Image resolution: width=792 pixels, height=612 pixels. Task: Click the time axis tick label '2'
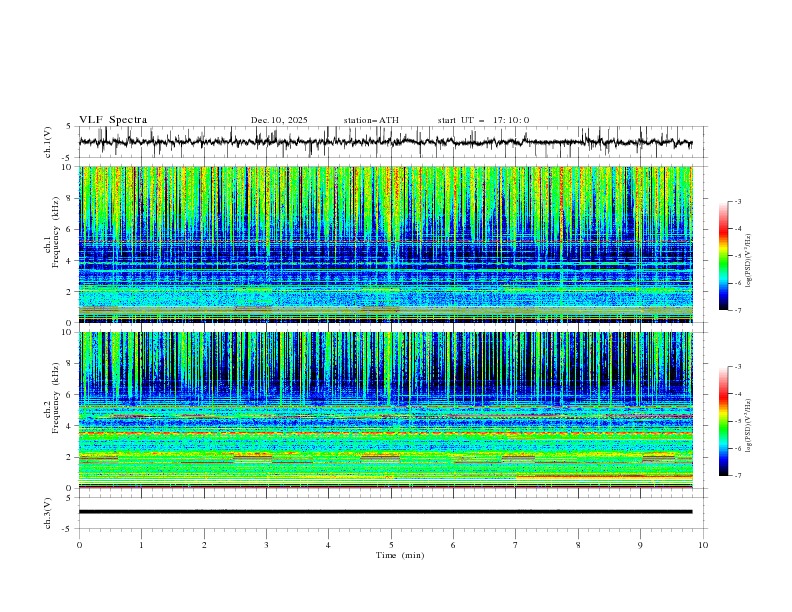(204, 545)
